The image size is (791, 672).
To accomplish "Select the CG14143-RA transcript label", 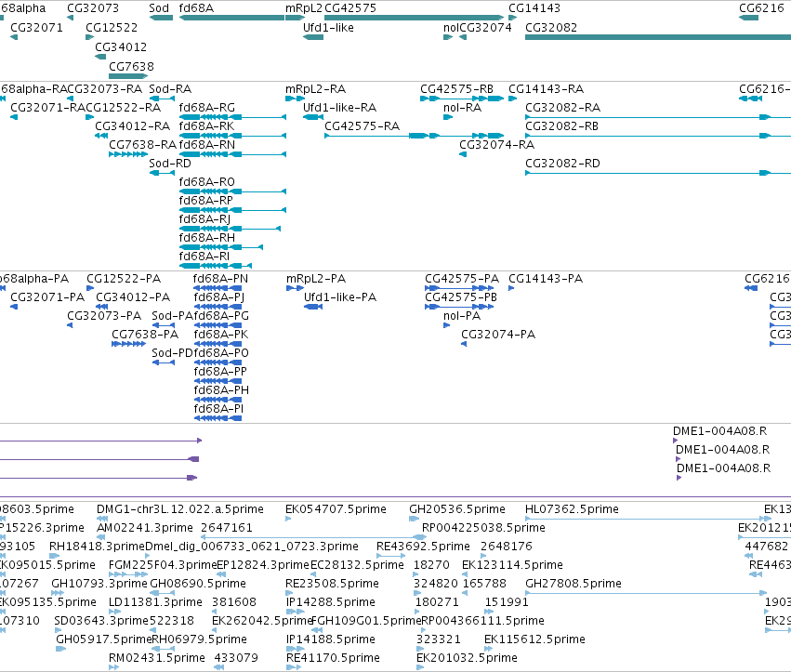I will tap(547, 89).
